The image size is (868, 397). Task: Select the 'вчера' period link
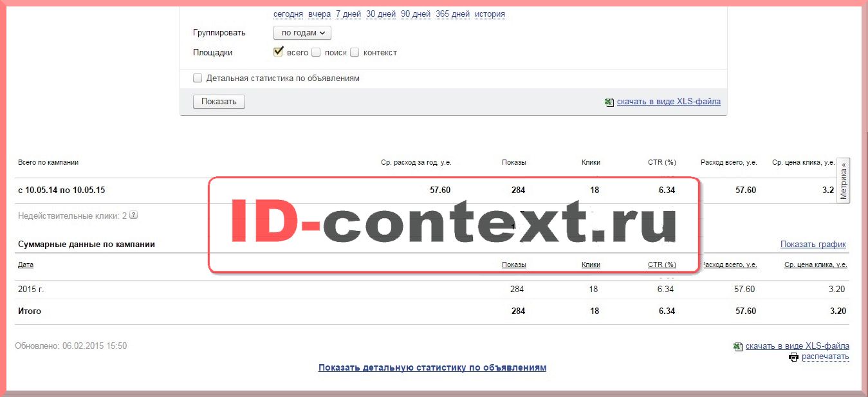pos(319,14)
